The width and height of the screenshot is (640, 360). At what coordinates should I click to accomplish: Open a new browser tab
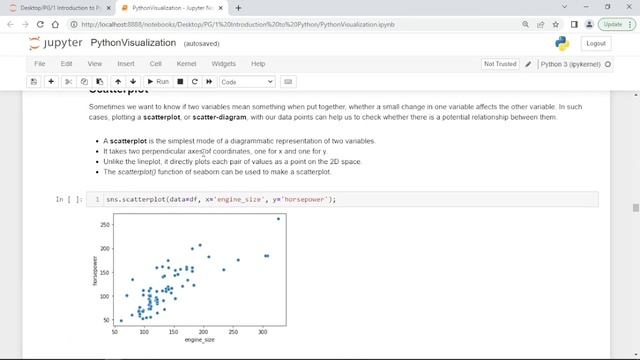pyautogui.click(x=238, y=8)
